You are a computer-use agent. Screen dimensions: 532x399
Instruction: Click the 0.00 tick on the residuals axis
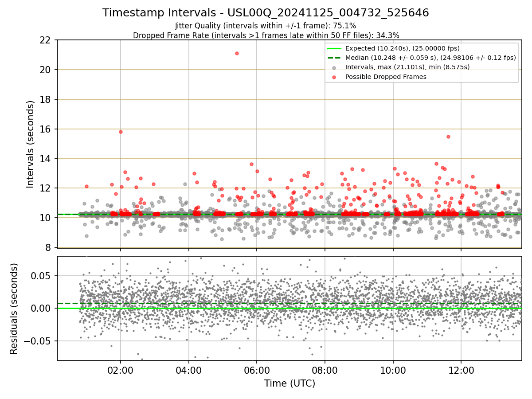[41, 308]
